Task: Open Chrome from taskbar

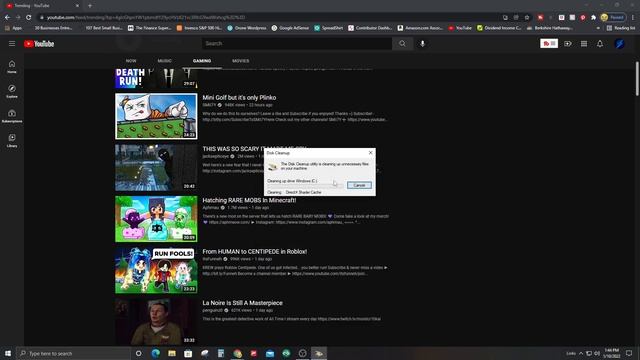Action: coord(237,353)
